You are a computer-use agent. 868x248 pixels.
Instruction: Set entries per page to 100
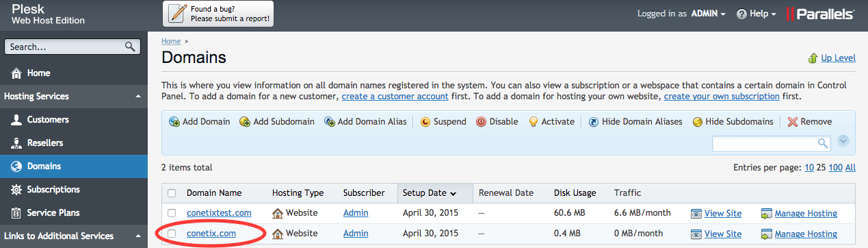pyautogui.click(x=835, y=168)
